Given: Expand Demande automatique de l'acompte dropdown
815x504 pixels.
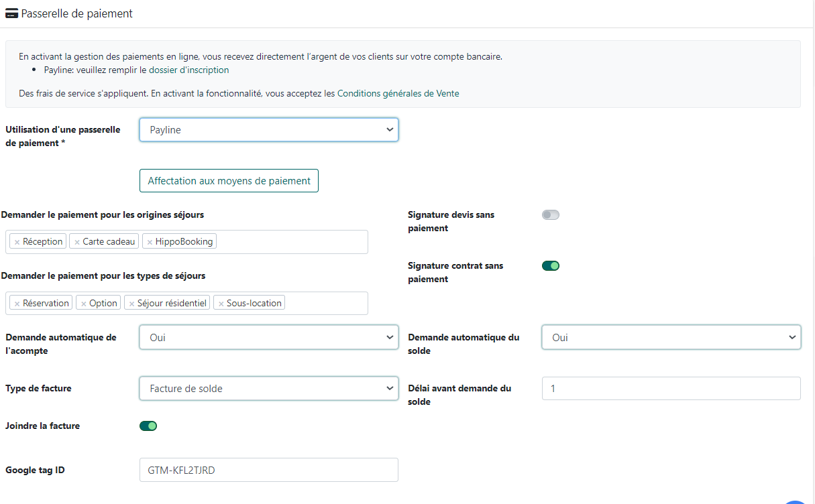Looking at the screenshot, I should [268, 338].
